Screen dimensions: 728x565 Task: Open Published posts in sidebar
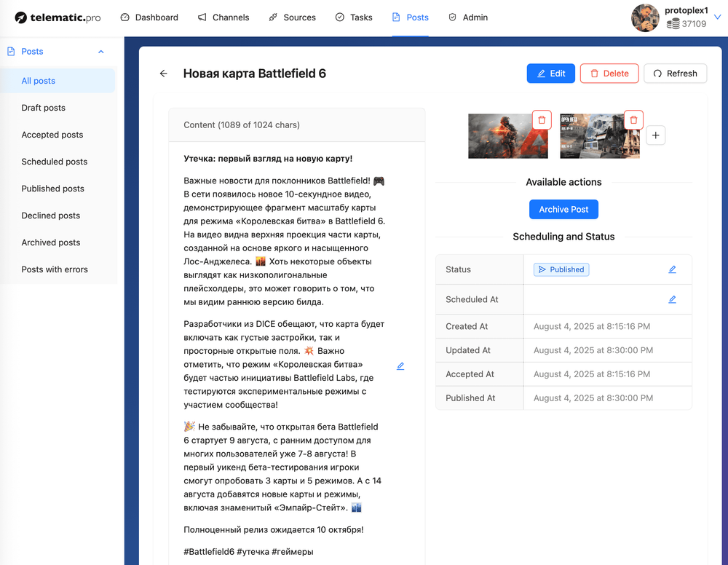[58, 189]
